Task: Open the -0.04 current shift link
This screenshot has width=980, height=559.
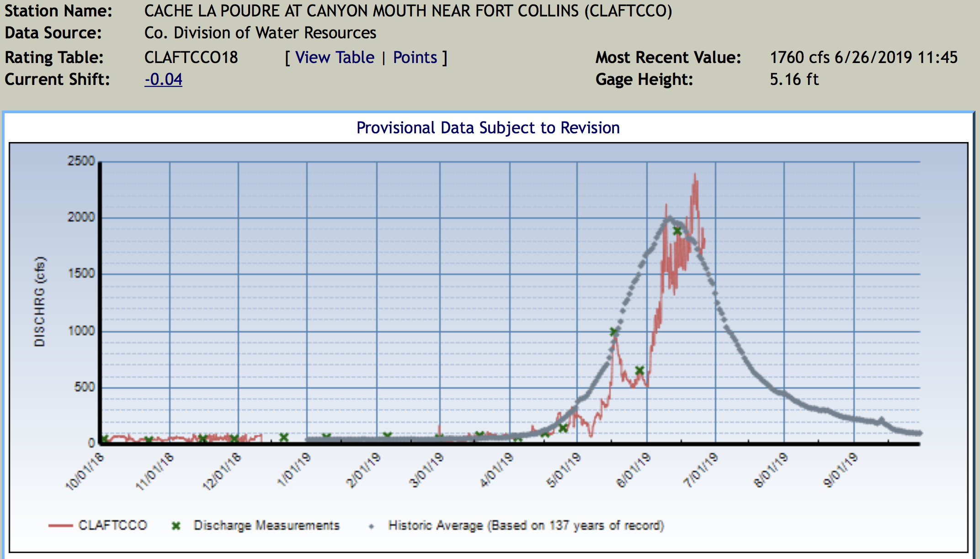Action: (x=163, y=79)
